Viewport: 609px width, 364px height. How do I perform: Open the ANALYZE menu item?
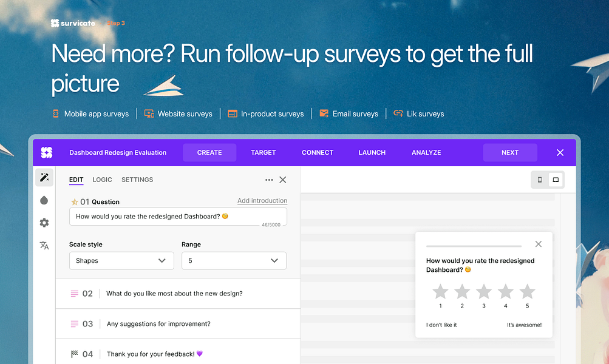426,152
